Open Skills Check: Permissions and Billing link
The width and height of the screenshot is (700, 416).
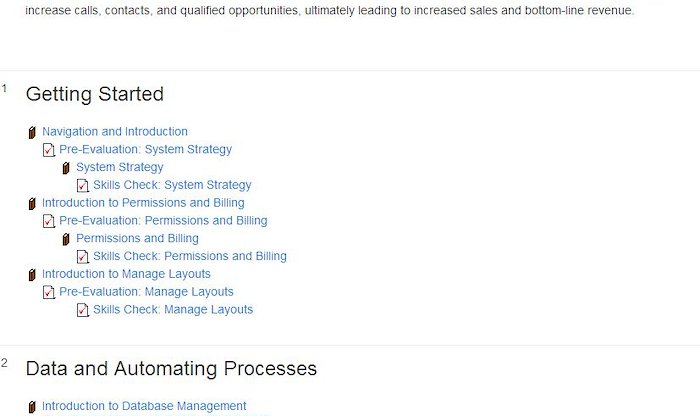pyautogui.click(x=190, y=257)
